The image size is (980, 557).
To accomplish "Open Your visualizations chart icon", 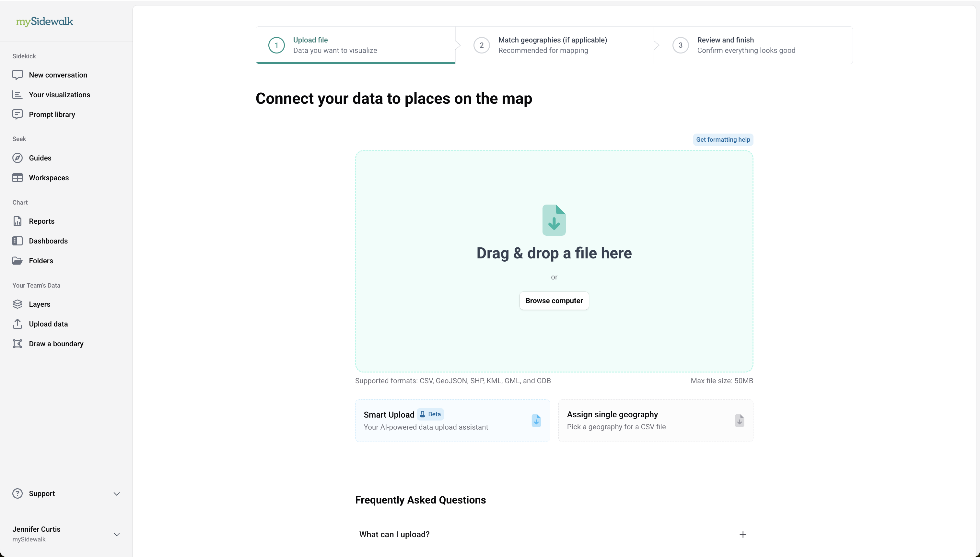I will click(17, 95).
